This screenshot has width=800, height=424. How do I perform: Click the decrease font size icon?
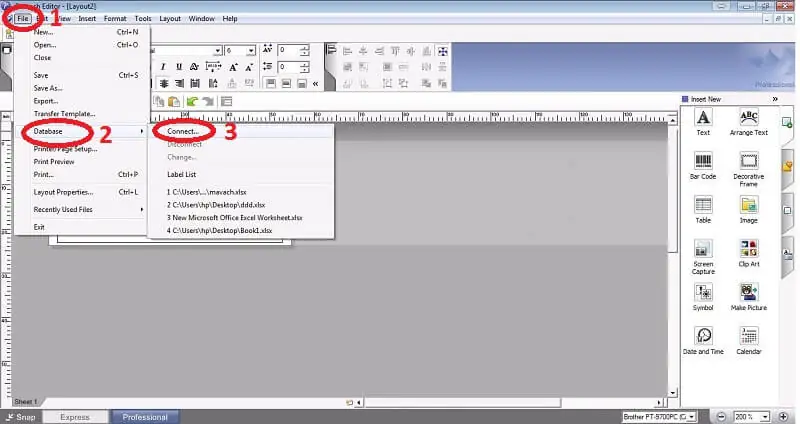249,67
